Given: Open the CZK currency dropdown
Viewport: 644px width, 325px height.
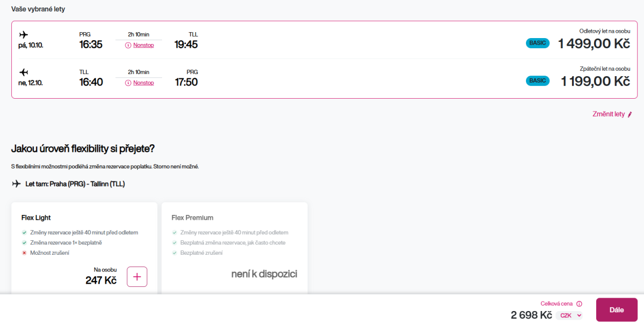Looking at the screenshot, I should 569,315.
